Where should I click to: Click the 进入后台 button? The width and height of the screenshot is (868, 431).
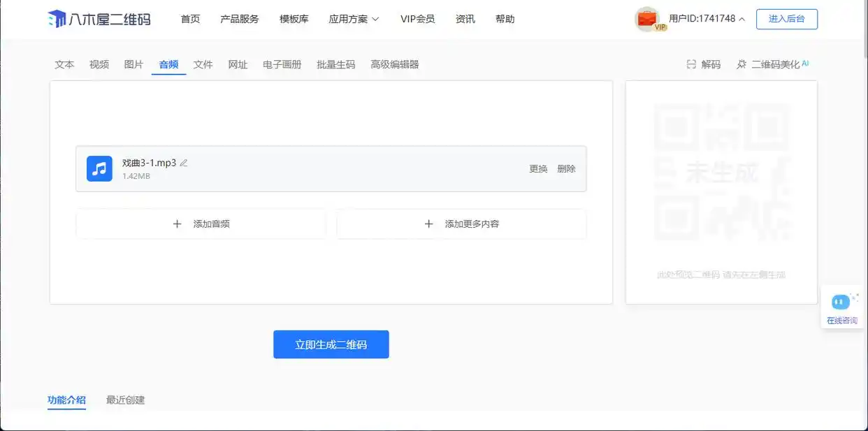pos(787,19)
